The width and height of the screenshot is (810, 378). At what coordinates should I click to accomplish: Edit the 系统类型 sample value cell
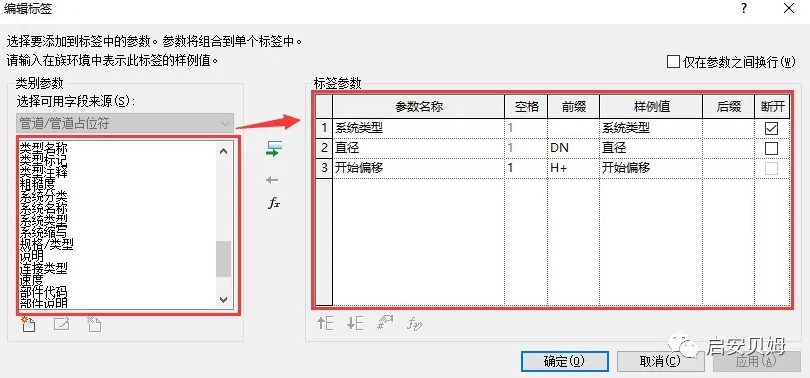(651, 128)
